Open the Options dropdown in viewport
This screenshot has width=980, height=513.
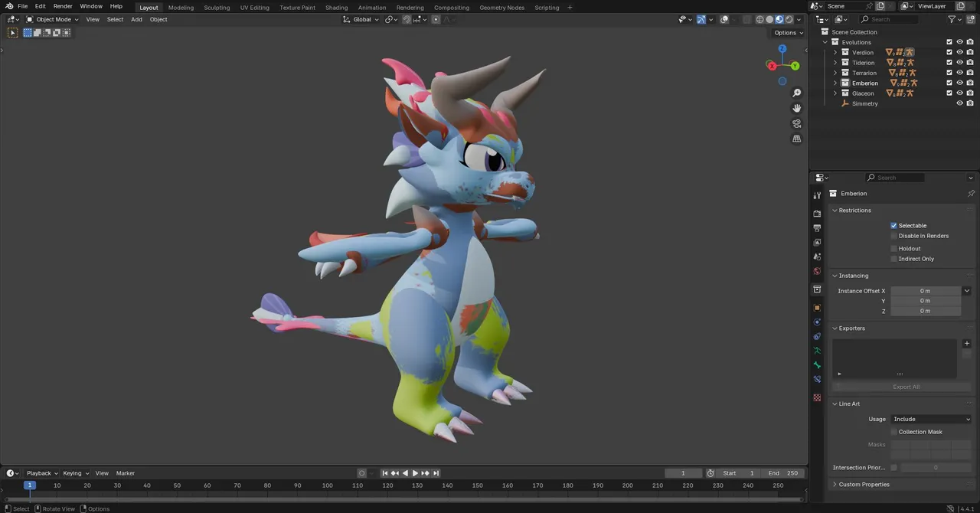tap(788, 33)
